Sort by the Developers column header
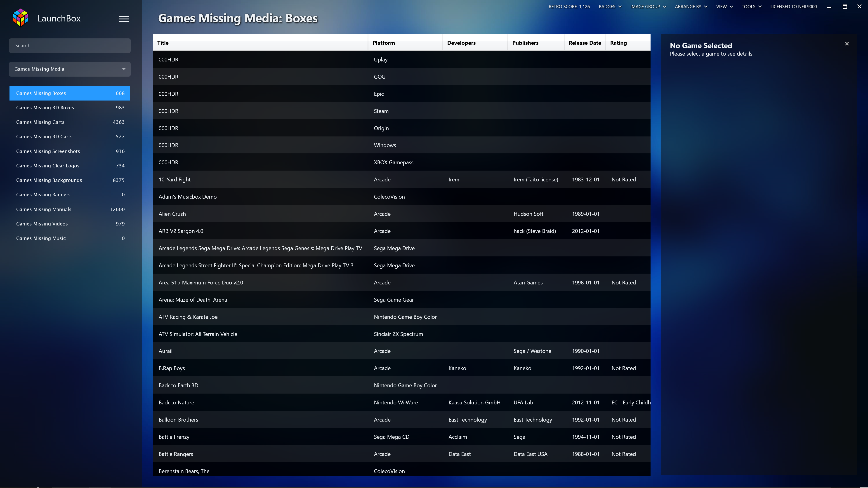This screenshot has height=488, width=868. pos(475,43)
